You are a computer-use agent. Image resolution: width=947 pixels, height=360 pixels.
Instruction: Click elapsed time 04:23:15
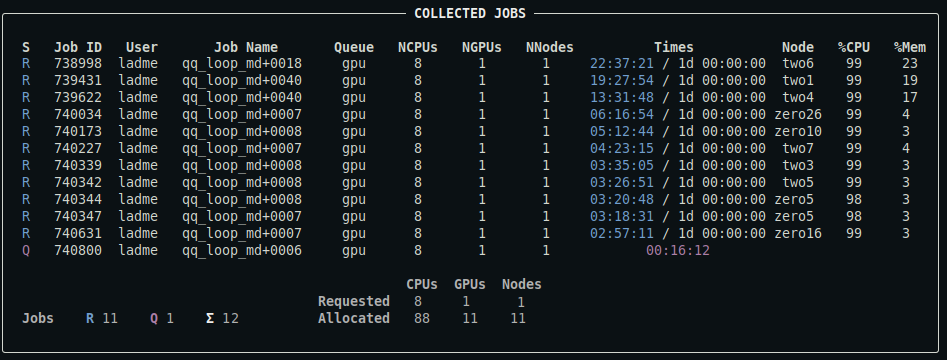point(621,148)
